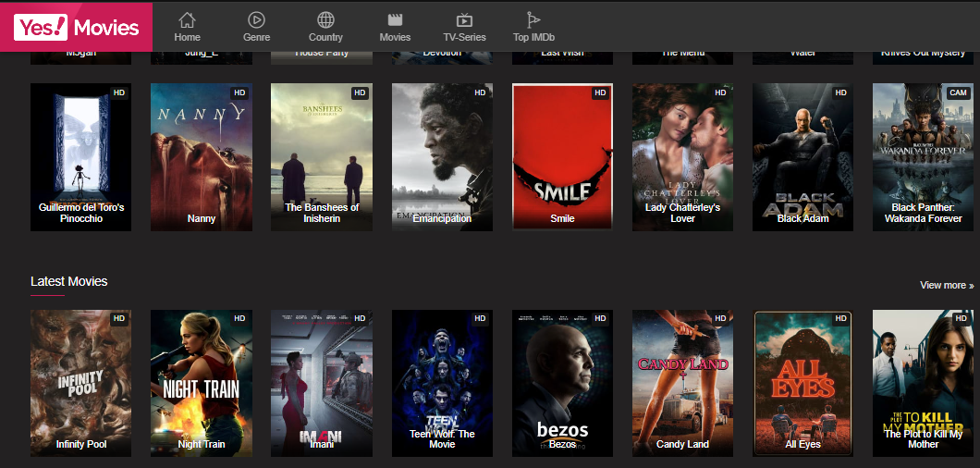Click the Nanny title caption
This screenshot has width=980, height=468.
point(202,218)
